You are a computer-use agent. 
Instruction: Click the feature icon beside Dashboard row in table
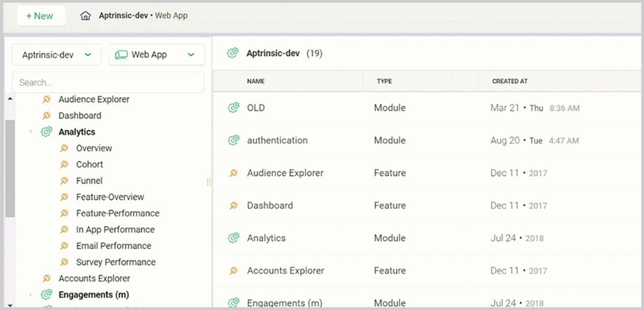tap(234, 205)
